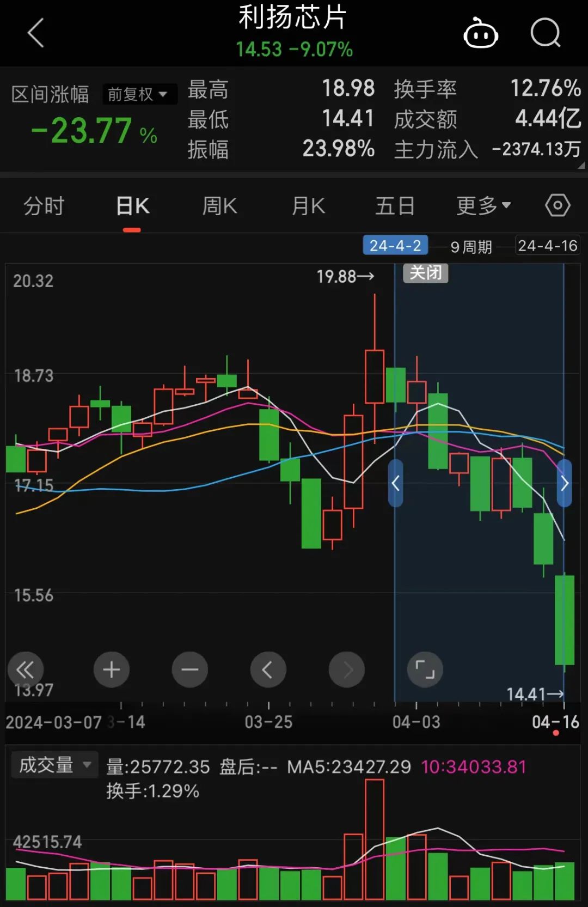This screenshot has height=907, width=588.
Task: Open the 成交量 indicator dropdown
Action: tap(54, 765)
